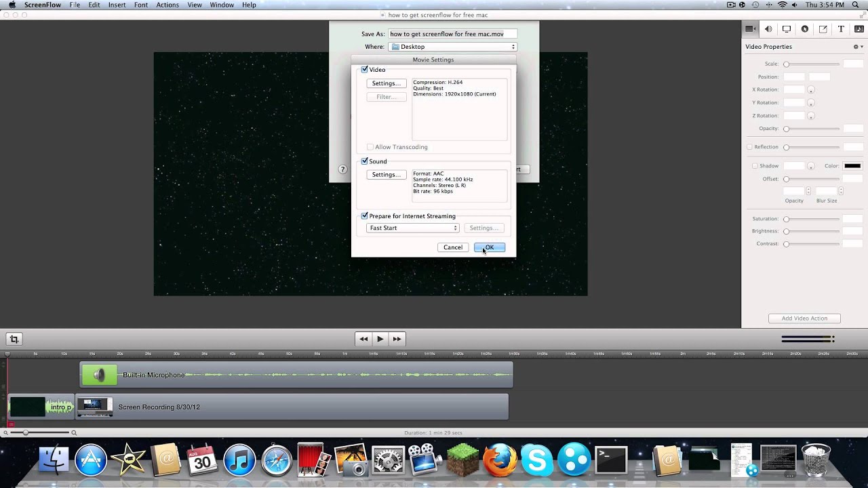Uncheck the Sound checkbox
This screenshot has height=488, width=868.
coord(365,161)
